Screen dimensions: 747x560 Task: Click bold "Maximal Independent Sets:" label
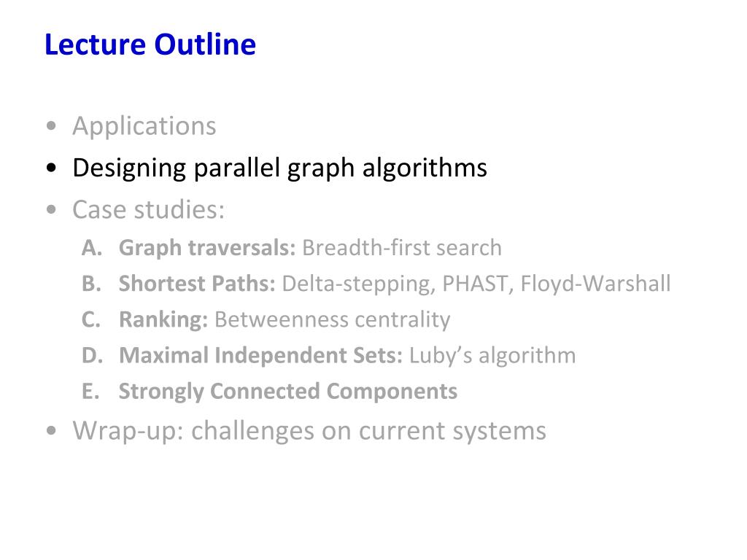(x=260, y=355)
